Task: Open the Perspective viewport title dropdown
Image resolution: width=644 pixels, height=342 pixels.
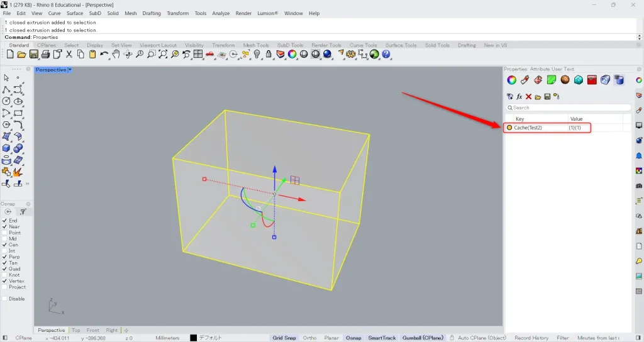Action: [x=70, y=70]
